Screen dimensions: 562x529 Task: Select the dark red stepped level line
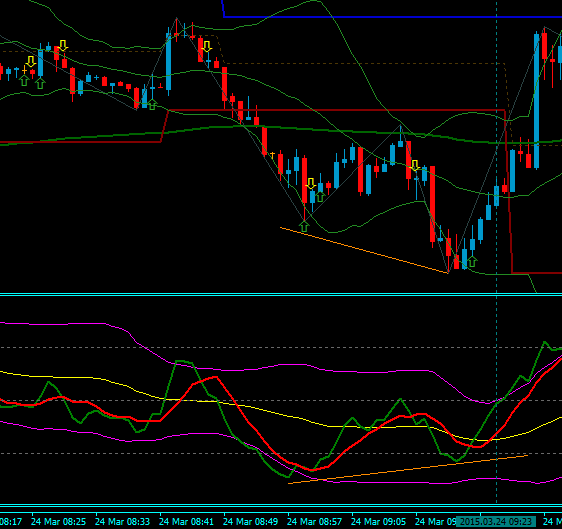pos(337,110)
